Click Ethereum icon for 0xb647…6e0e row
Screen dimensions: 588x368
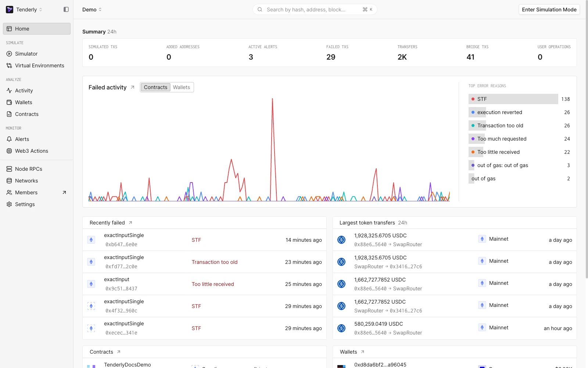(91, 240)
